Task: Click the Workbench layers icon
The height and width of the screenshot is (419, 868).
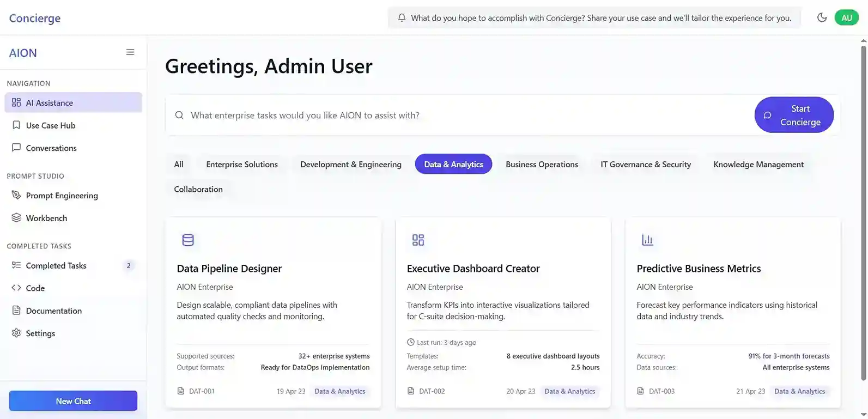Action: [x=16, y=218]
